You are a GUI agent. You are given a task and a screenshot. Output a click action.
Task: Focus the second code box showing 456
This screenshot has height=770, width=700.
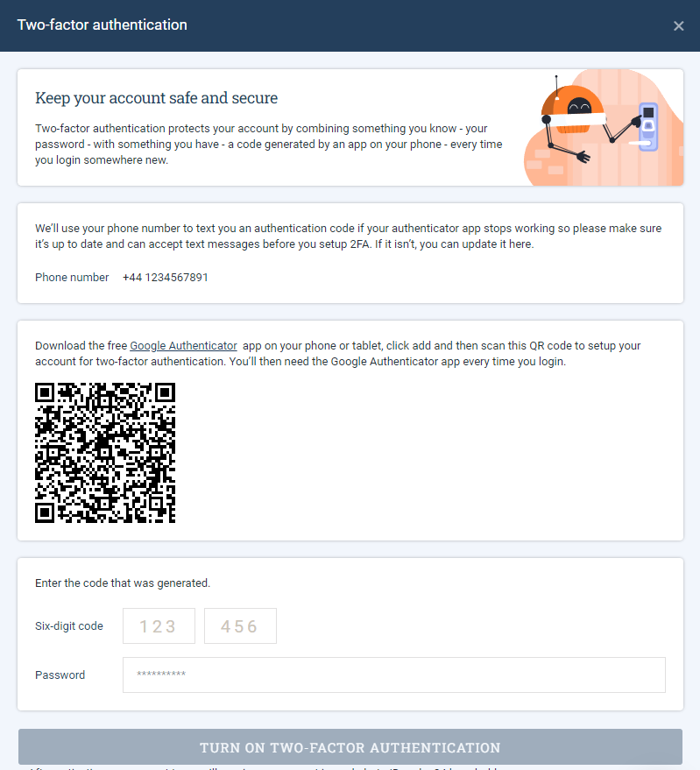click(x=240, y=625)
